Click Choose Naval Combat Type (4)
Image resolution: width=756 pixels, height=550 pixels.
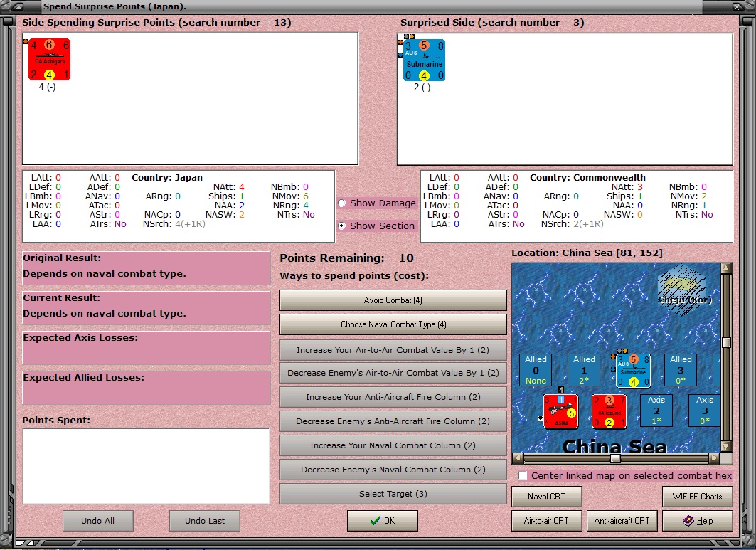point(393,324)
